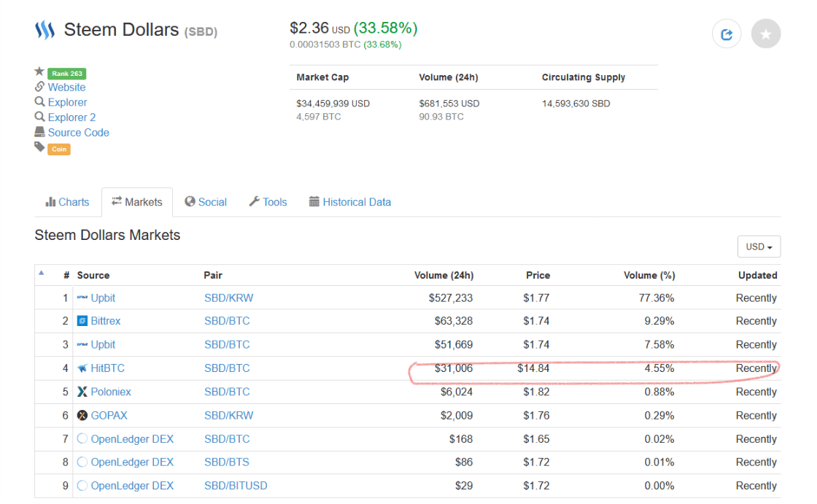
Task: Click the link chain icon beside Website
Action: pyautogui.click(x=39, y=87)
